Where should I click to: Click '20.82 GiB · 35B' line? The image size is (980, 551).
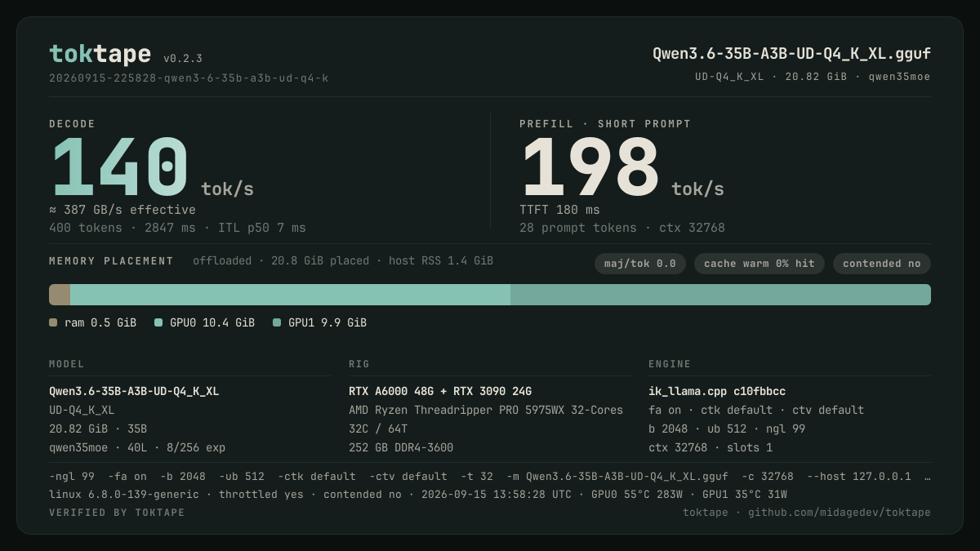coord(98,429)
